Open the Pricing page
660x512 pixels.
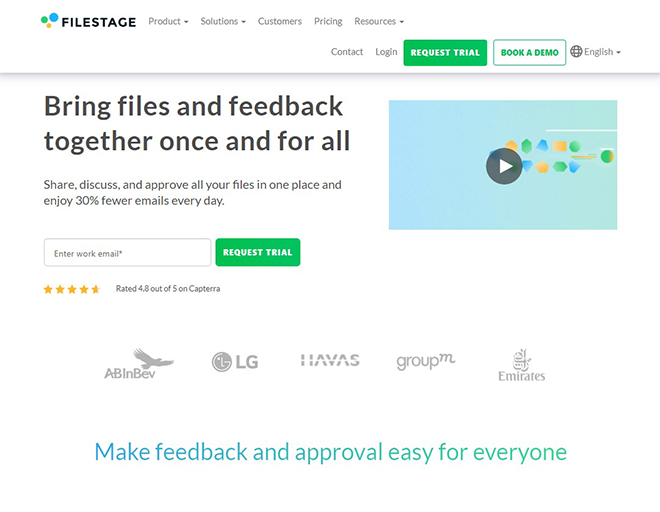(328, 21)
